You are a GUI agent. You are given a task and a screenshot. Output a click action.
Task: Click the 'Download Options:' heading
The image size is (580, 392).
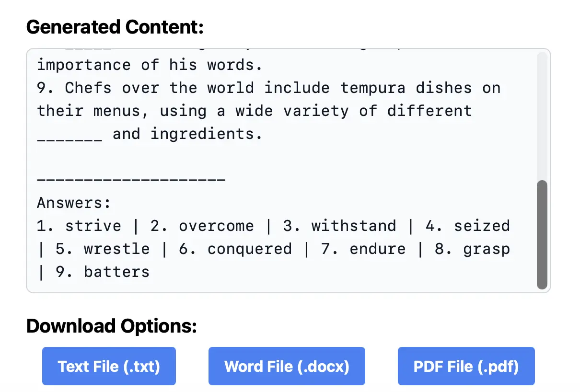tap(111, 326)
